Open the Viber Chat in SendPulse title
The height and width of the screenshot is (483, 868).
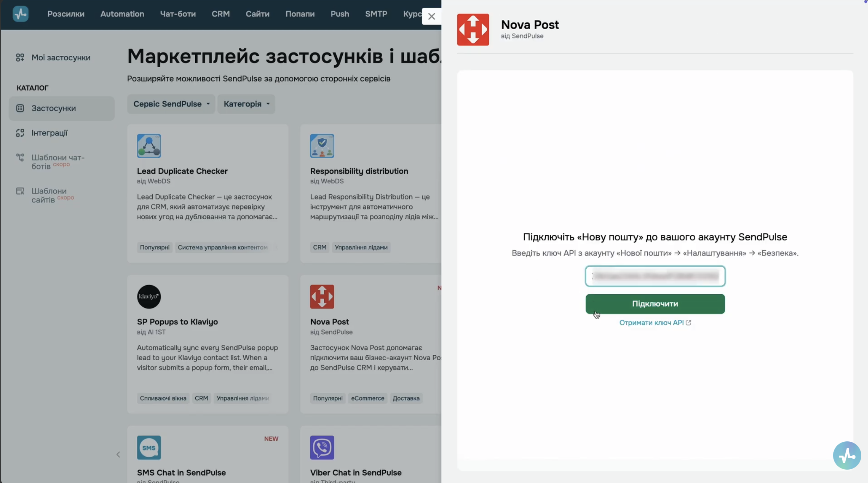pos(356,473)
